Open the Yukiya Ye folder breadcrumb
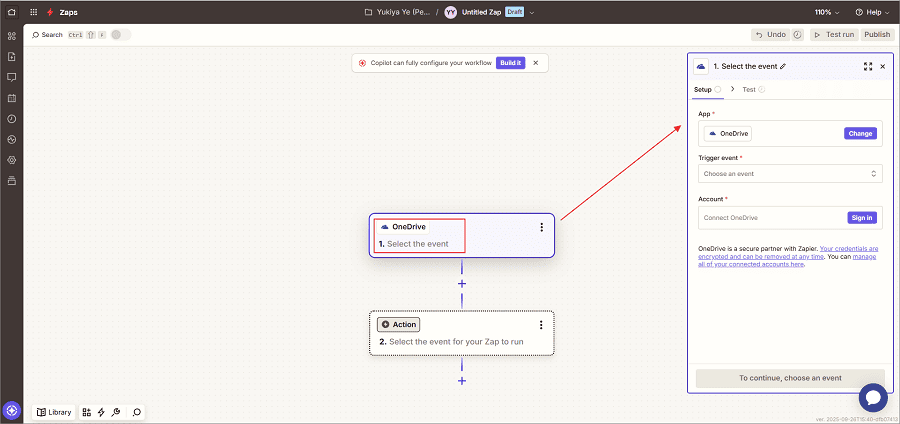This screenshot has width=900, height=424. click(397, 12)
